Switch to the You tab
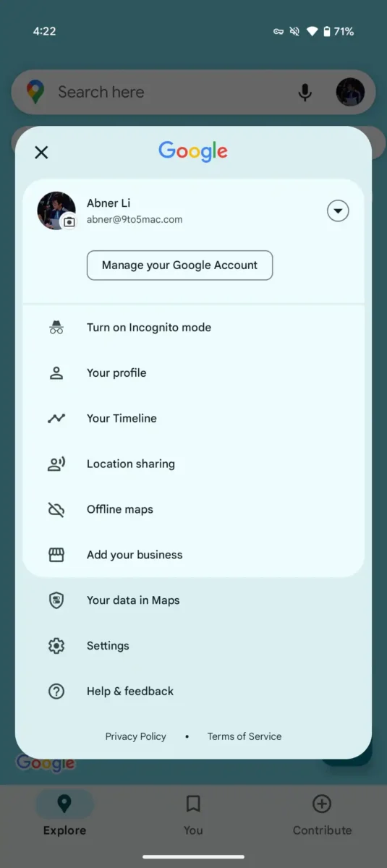387x868 pixels. 193,814
